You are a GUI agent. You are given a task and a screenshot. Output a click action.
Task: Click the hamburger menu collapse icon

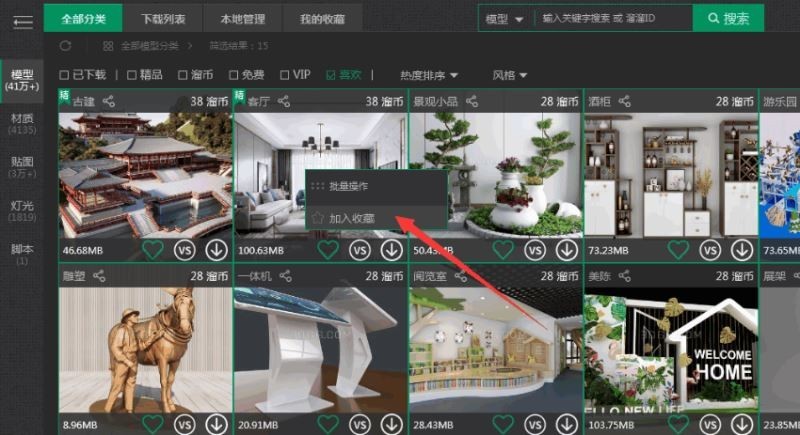[x=22, y=21]
